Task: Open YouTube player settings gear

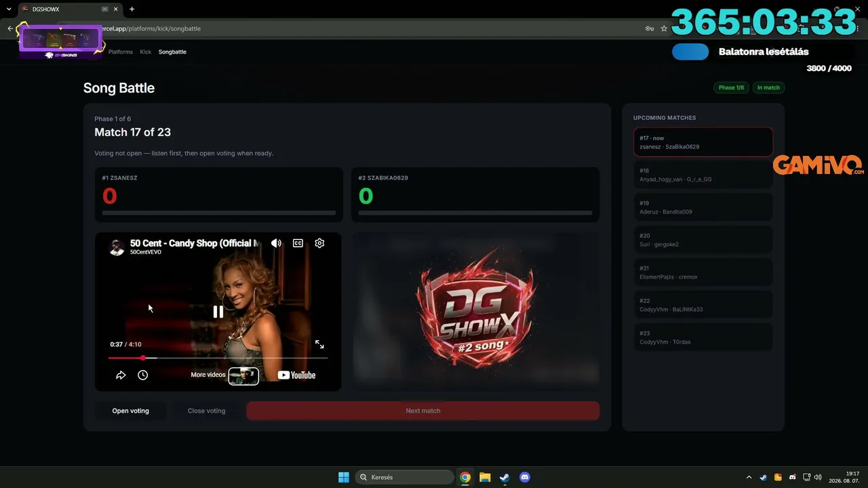Action: pos(319,243)
